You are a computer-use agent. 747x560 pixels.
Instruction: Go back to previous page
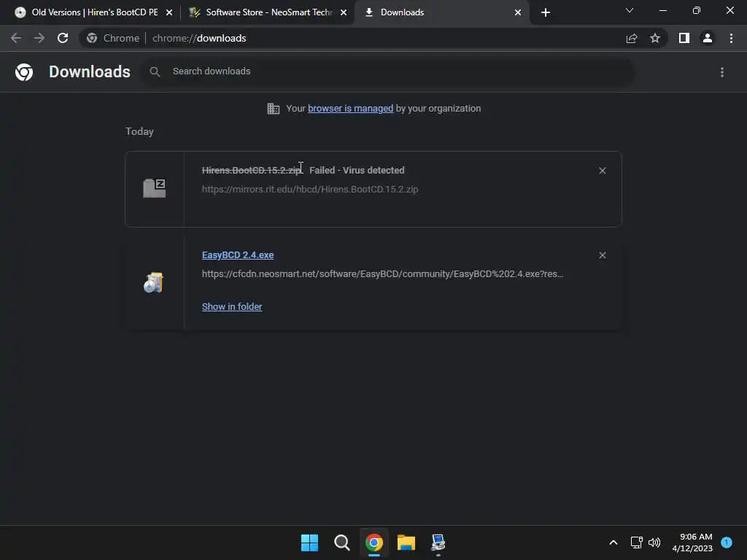pos(16,38)
